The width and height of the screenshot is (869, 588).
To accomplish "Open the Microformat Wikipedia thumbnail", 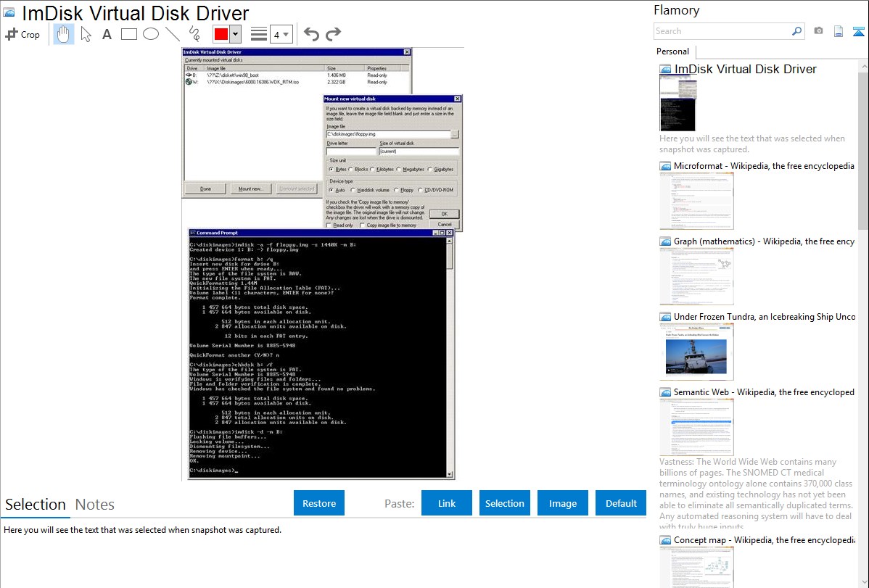I will [696, 201].
